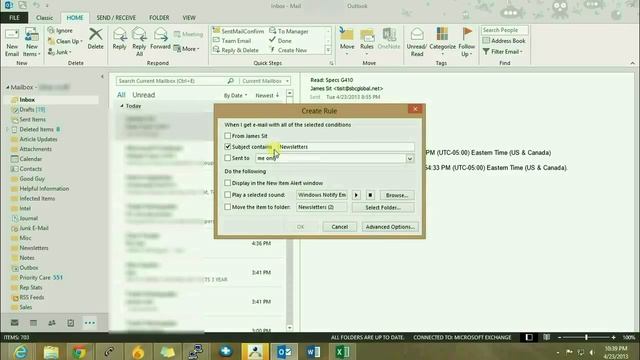Select the Newsletters folder in folder pane
This screenshot has width=640, height=360.
34,248
